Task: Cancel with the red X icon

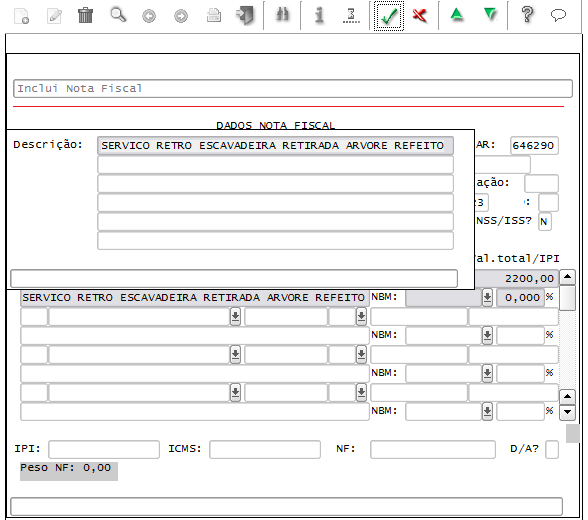Action: point(420,16)
